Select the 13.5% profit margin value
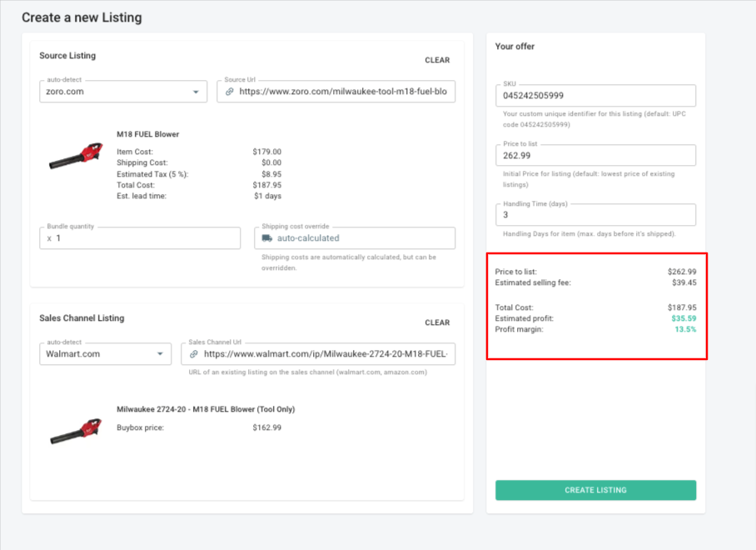The image size is (756, 550). (685, 329)
